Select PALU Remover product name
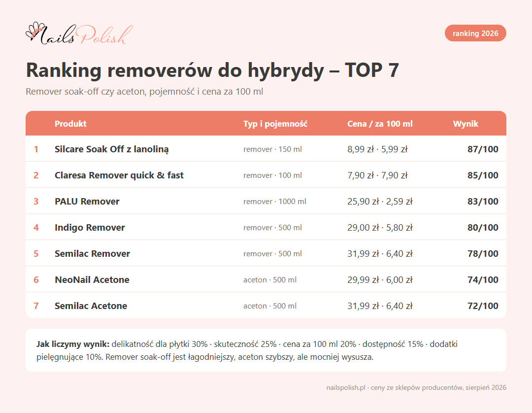Image resolution: width=532 pixels, height=413 pixels. [87, 201]
